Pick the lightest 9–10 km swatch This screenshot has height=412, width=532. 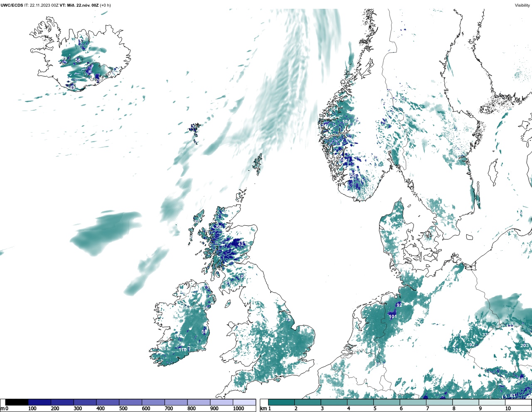[x=492, y=402]
